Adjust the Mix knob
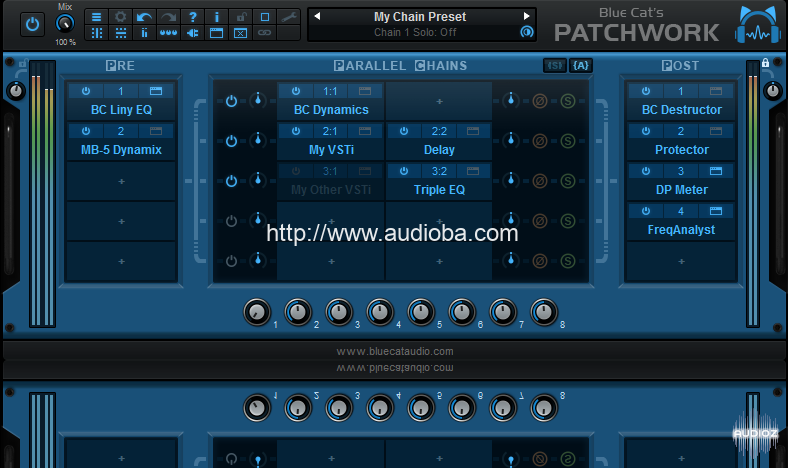Image resolution: width=788 pixels, height=468 pixels. click(x=65, y=23)
